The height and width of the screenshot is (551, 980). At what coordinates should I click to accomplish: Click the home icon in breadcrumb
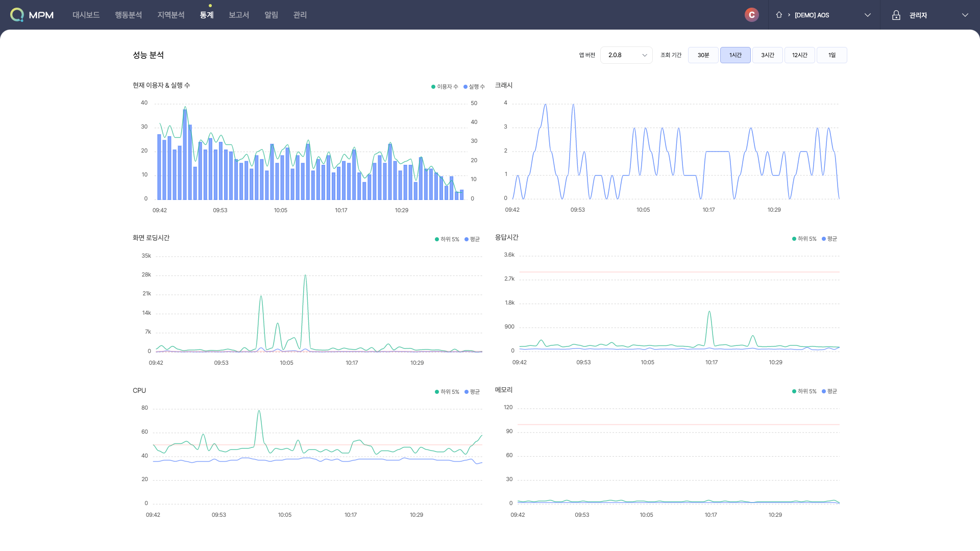[x=779, y=15]
